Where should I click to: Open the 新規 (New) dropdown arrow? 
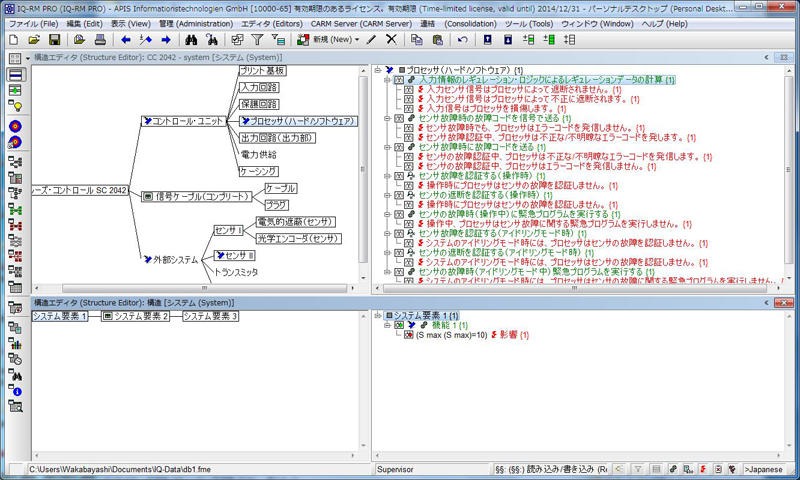[x=357, y=40]
